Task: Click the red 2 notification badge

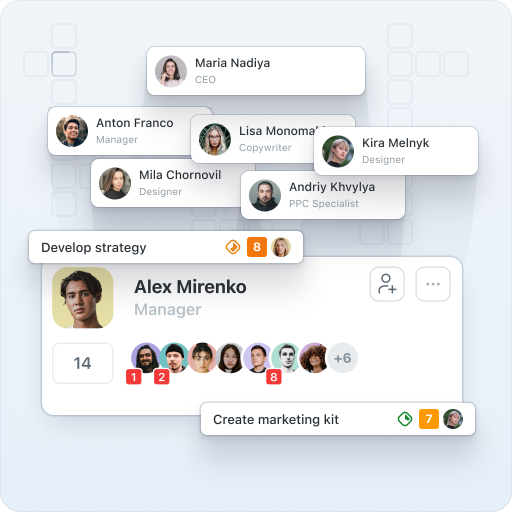Action: [162, 377]
